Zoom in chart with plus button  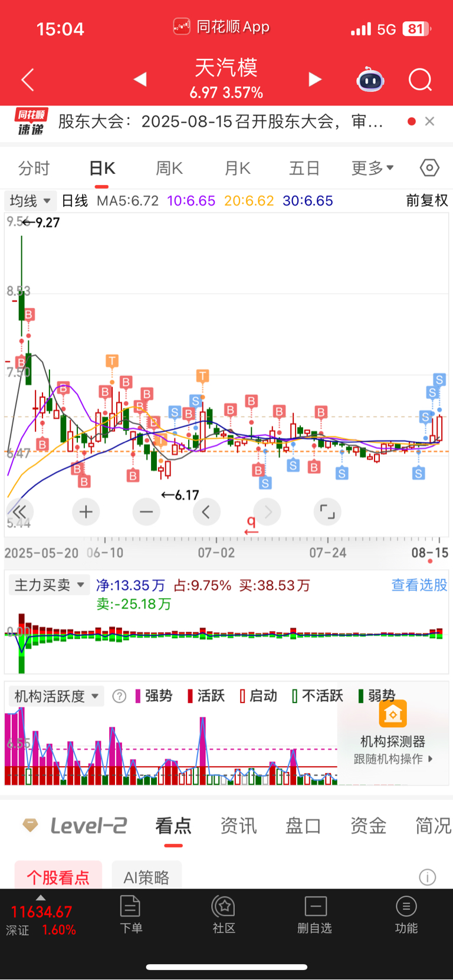click(x=86, y=512)
